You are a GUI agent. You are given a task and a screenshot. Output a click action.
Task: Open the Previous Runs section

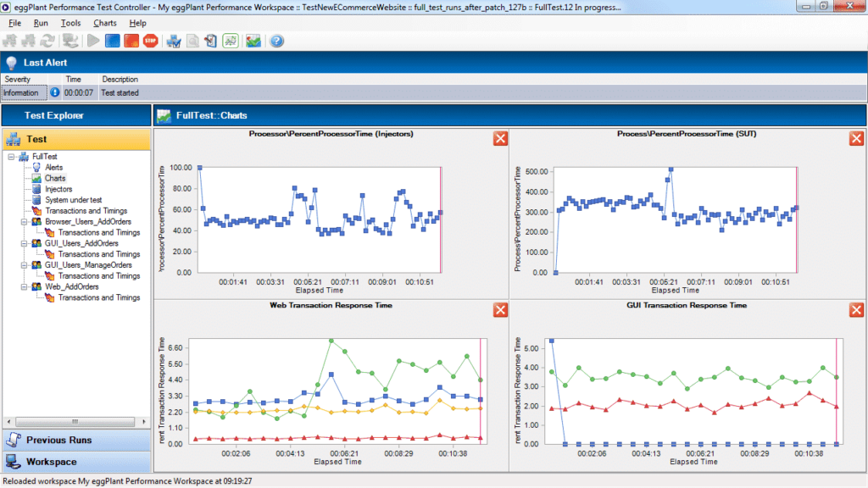pos(76,440)
